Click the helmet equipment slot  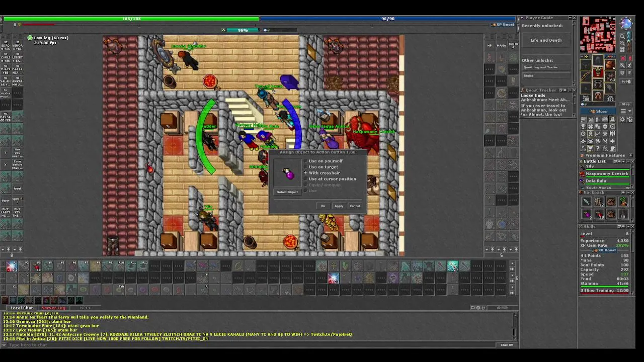click(x=598, y=60)
